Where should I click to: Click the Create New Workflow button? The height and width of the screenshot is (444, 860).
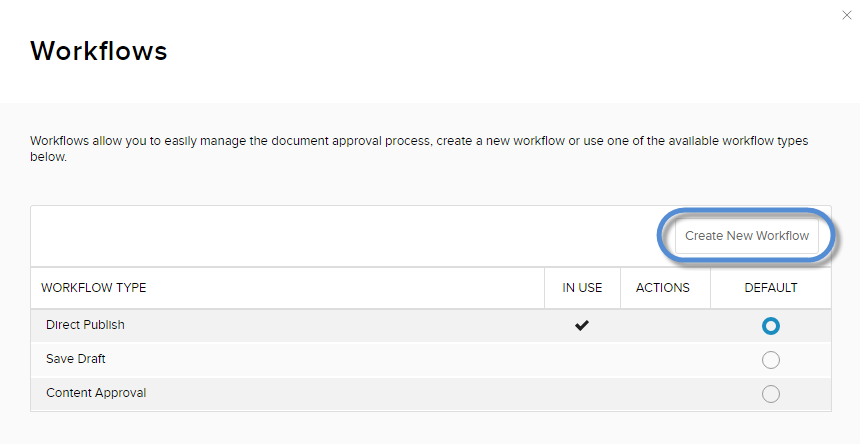[x=747, y=236]
